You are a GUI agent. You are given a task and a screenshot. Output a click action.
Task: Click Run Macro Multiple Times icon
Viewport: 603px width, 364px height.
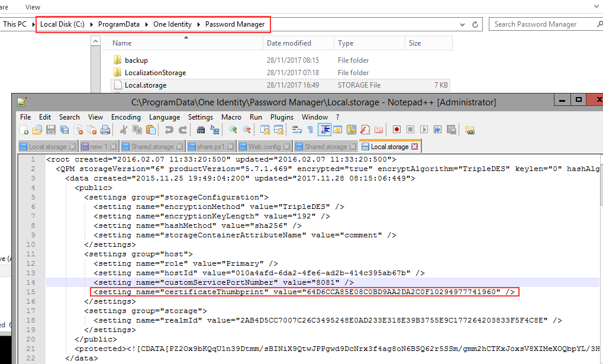point(438,130)
